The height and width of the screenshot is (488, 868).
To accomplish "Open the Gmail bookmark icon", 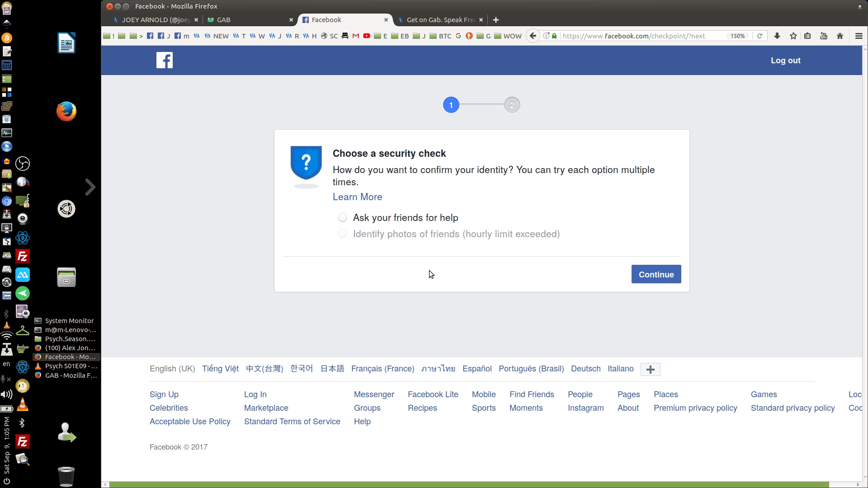I will pos(356,36).
